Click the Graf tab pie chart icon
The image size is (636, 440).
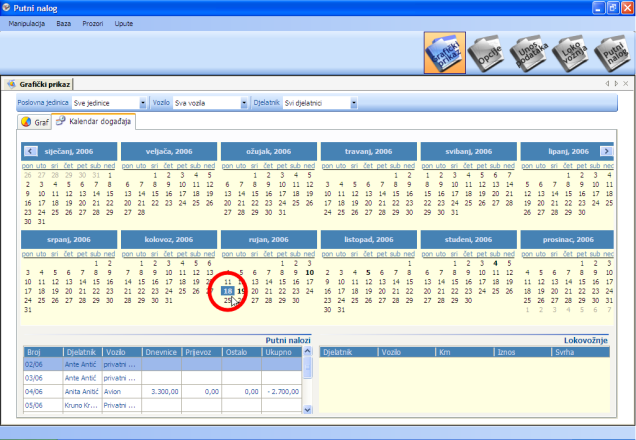(x=26, y=122)
